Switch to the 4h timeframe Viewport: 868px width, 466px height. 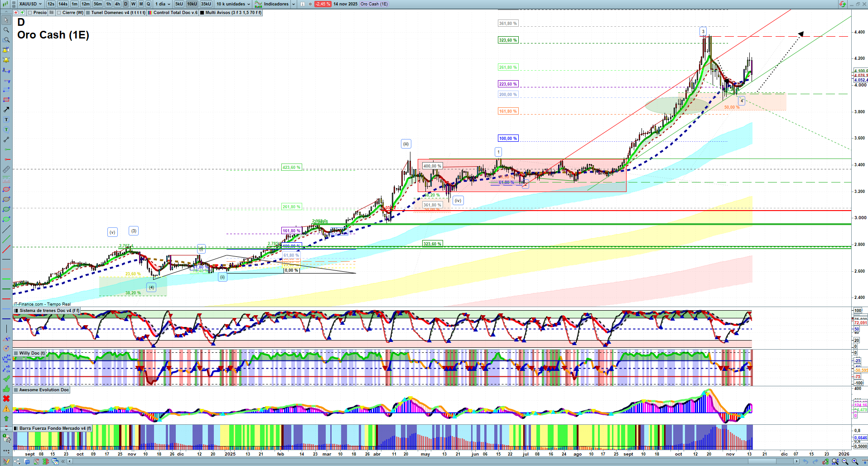117,4
